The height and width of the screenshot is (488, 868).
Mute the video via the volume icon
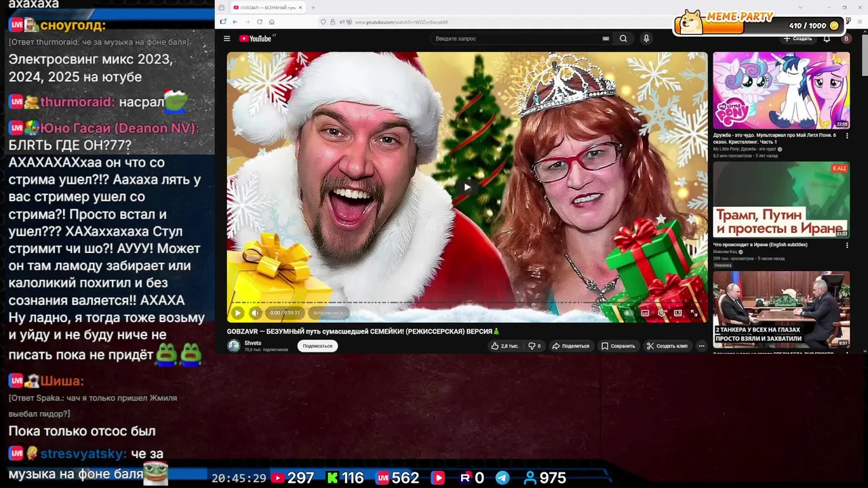click(x=255, y=312)
